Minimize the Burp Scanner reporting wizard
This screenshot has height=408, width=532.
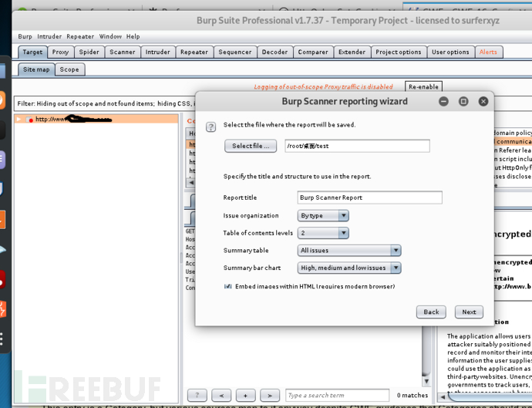point(443,101)
